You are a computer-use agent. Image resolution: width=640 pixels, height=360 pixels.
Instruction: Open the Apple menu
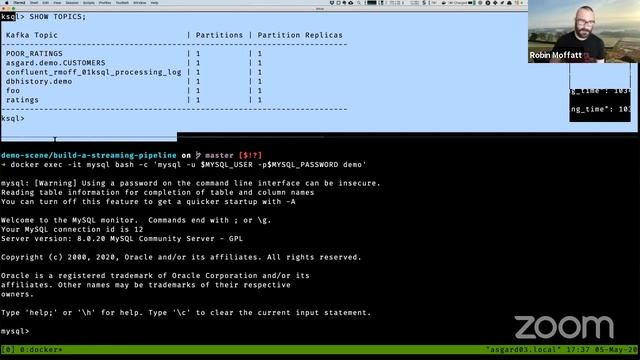click(6, 3)
